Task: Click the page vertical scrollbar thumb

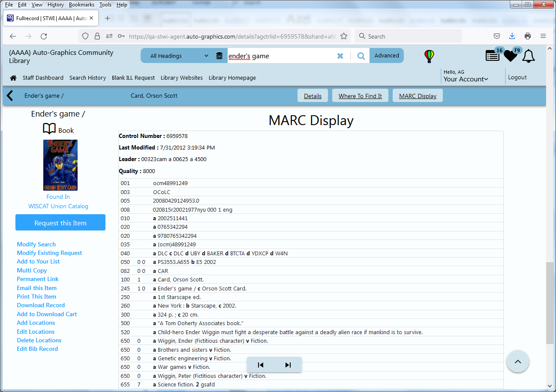Action: point(550,303)
